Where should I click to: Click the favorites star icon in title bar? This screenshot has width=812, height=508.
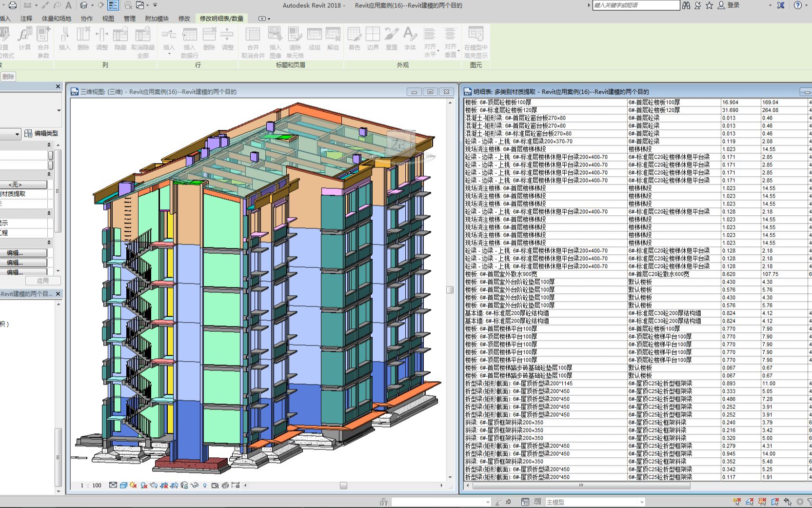(x=709, y=5)
